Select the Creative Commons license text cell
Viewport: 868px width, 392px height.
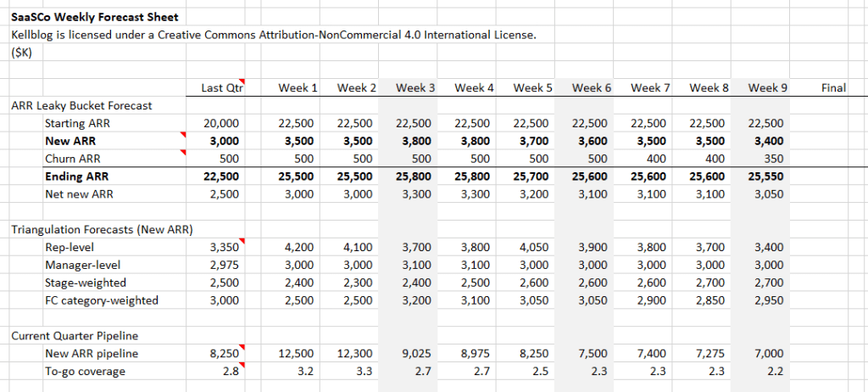pos(273,35)
